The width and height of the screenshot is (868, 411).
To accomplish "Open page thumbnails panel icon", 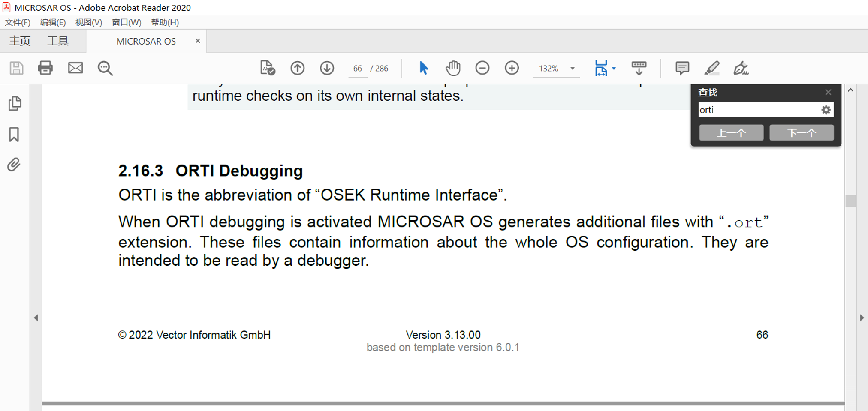I will 15,103.
